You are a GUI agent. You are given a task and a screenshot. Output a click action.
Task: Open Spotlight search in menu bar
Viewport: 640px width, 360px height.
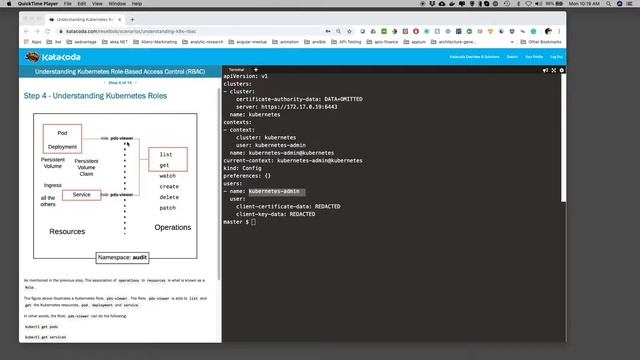(x=609, y=4)
